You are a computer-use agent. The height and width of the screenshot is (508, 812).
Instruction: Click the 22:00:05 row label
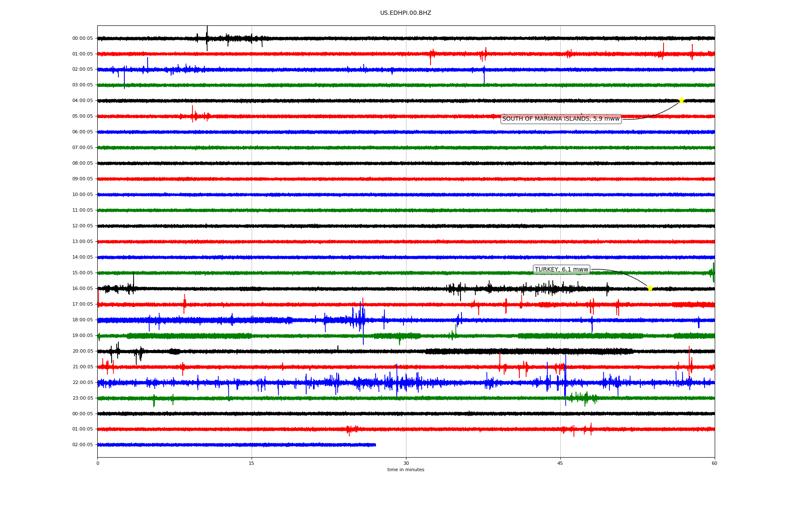82,383
